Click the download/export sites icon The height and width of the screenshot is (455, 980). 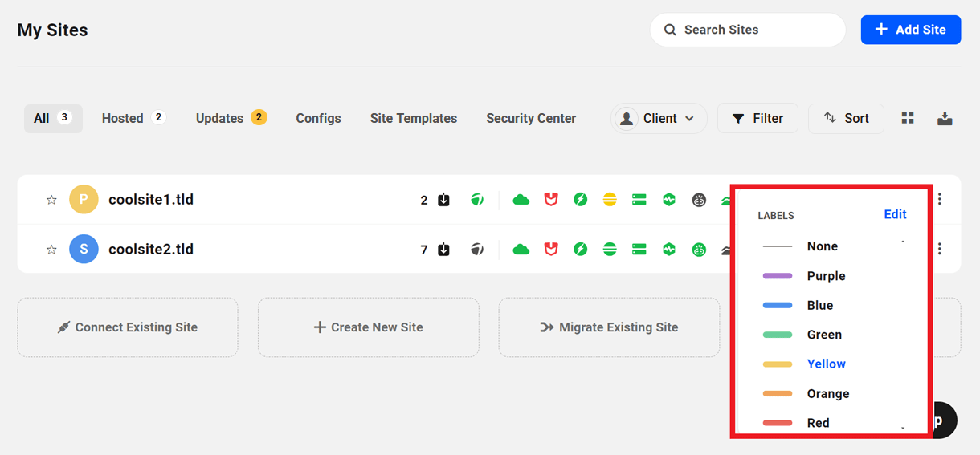point(945,118)
